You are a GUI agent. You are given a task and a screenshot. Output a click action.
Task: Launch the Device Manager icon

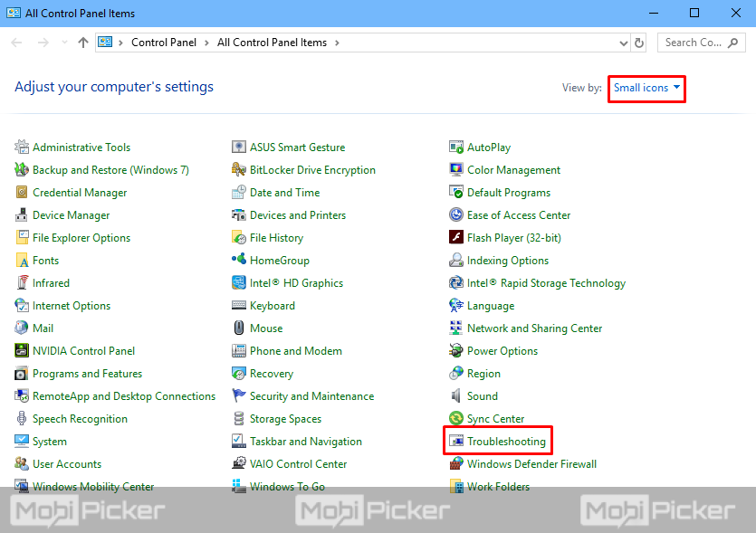click(x=22, y=215)
